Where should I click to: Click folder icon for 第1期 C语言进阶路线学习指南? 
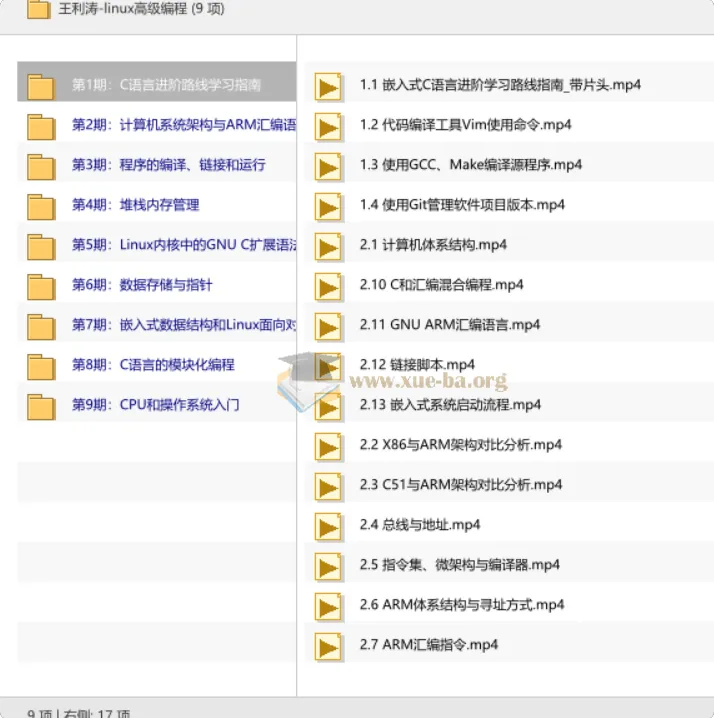(41, 87)
